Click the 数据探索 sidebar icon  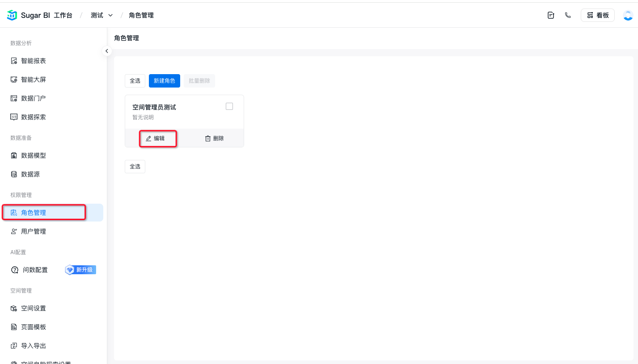(14, 117)
